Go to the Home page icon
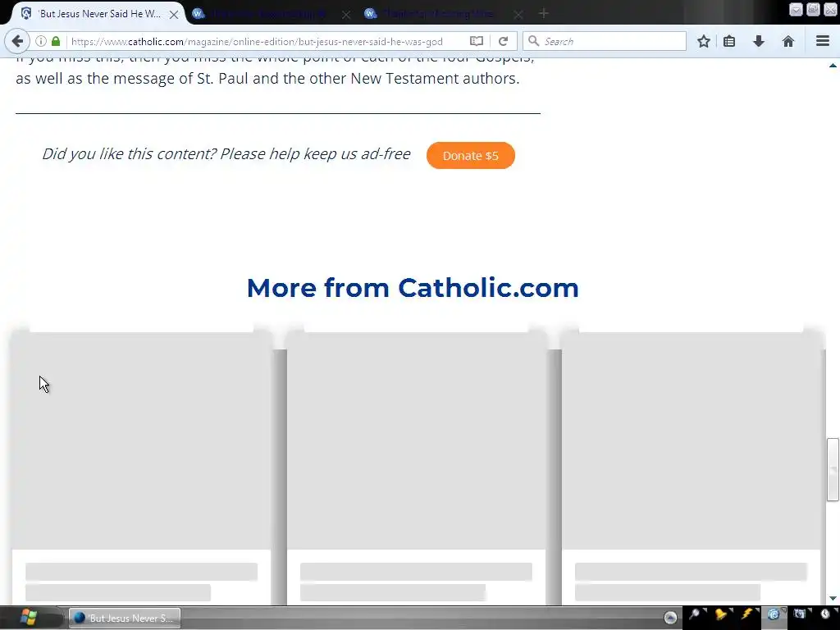This screenshot has width=840, height=630. tap(788, 41)
